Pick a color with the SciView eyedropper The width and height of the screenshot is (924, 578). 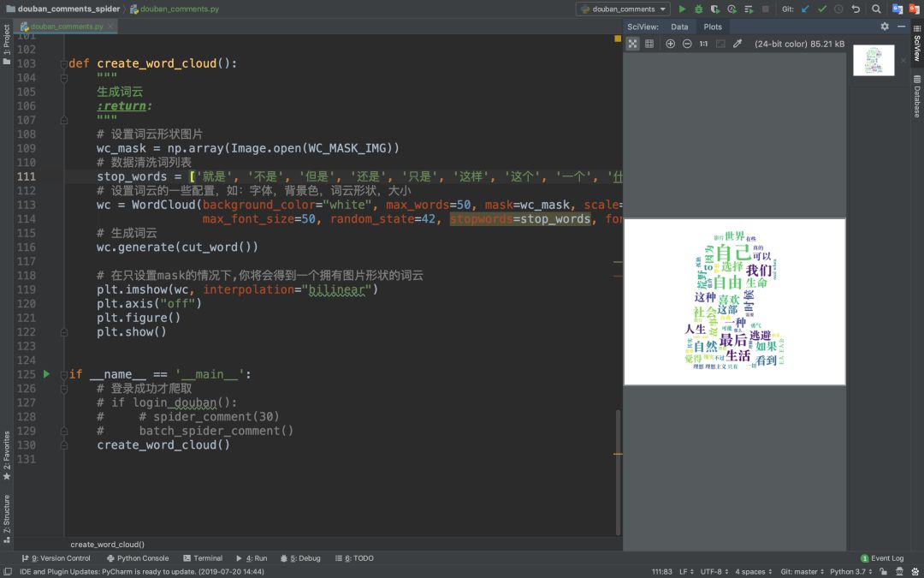point(737,44)
